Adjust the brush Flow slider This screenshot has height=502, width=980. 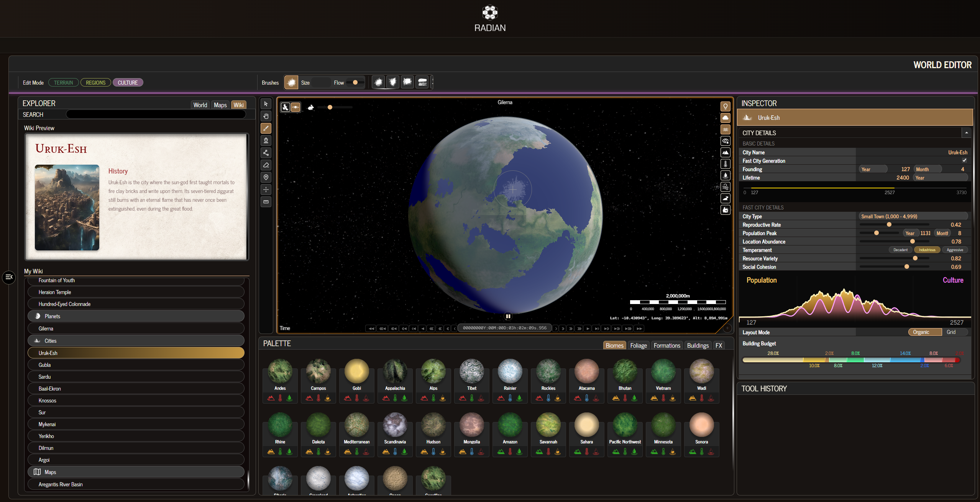pyautogui.click(x=355, y=83)
